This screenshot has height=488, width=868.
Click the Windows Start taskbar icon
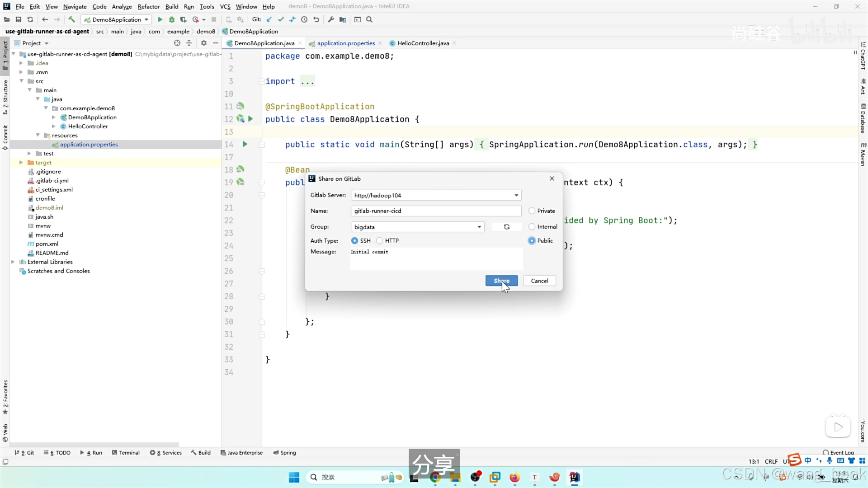(x=294, y=477)
